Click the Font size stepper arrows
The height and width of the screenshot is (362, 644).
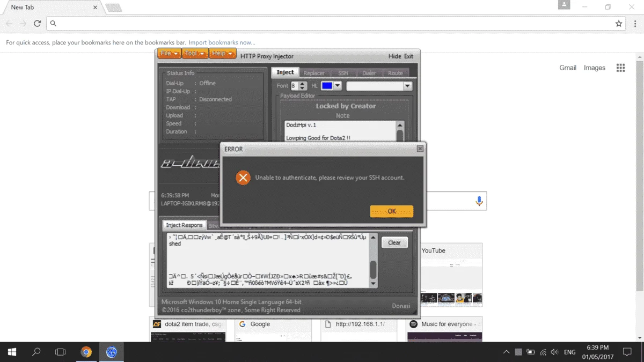303,86
